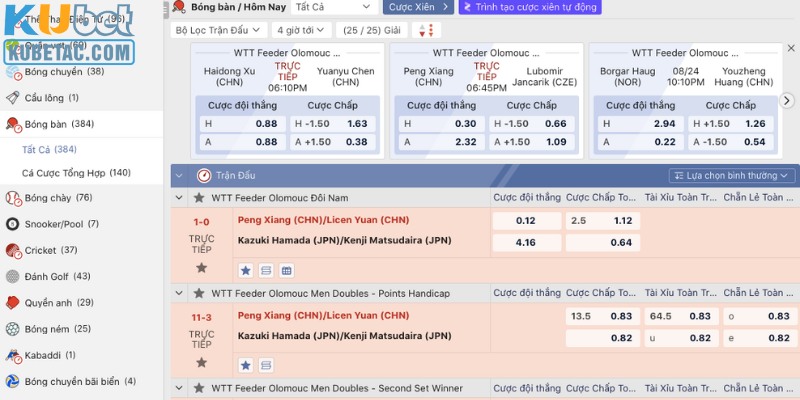This screenshot has width=800, height=400.
Task: Select under u 0.82 total odds
Action: coord(681,338)
